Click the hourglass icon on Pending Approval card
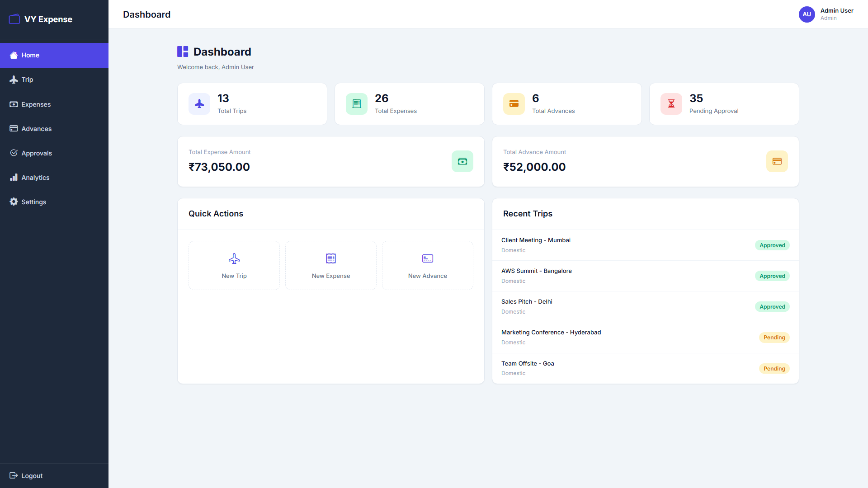The image size is (868, 488). coord(671,103)
